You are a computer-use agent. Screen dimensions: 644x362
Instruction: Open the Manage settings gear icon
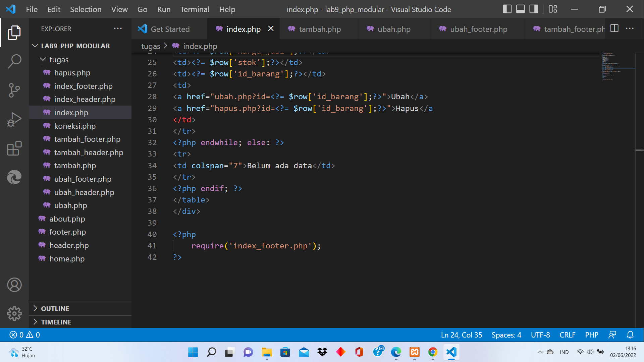coord(14,313)
